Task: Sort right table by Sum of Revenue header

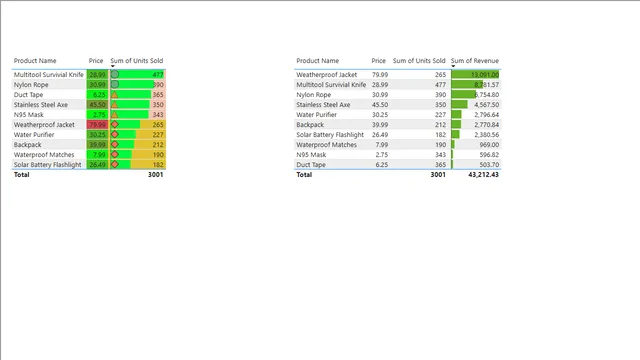Action: pos(475,61)
